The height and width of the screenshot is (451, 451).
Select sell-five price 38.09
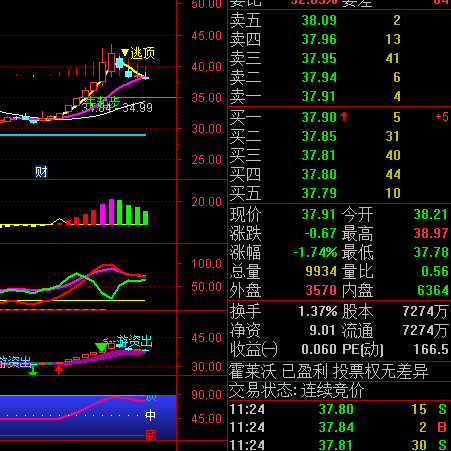[319, 21]
